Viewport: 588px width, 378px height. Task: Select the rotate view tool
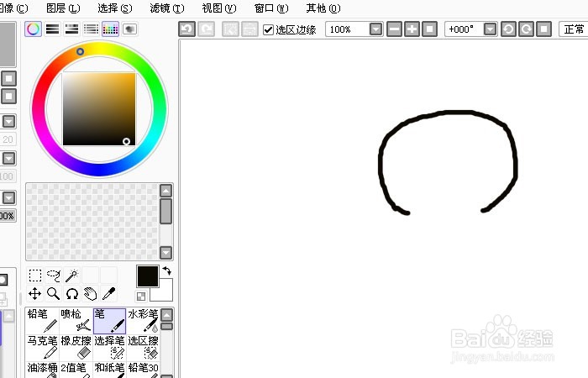[71, 294]
